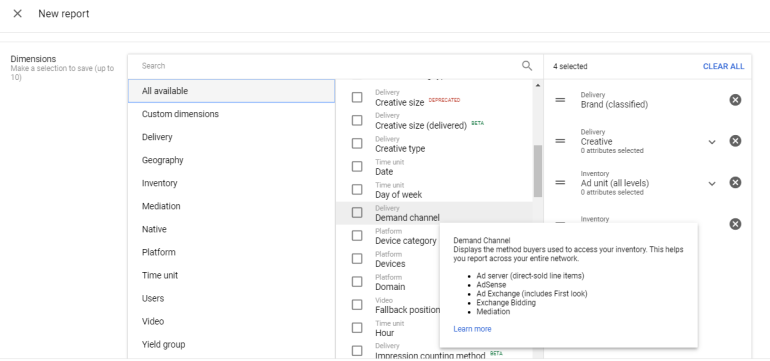
Task: Check the Demand channel dimension
Action: [357, 213]
